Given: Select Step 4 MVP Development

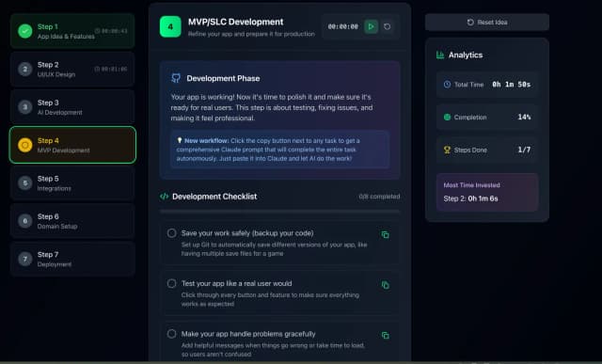Looking at the screenshot, I should pyautogui.click(x=72, y=145).
